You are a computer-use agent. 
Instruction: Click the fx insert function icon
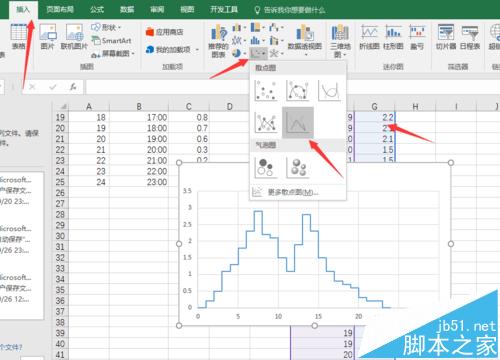[73, 87]
